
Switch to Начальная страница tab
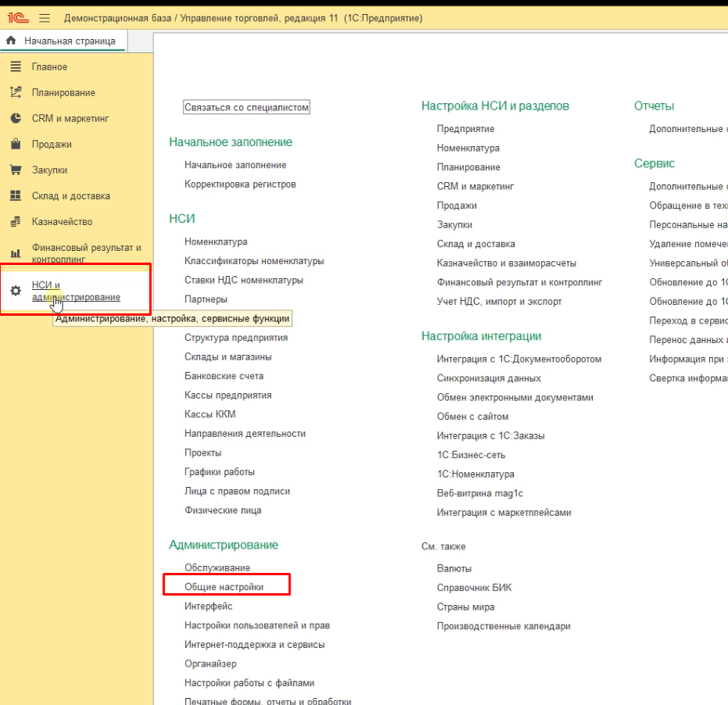pos(70,41)
